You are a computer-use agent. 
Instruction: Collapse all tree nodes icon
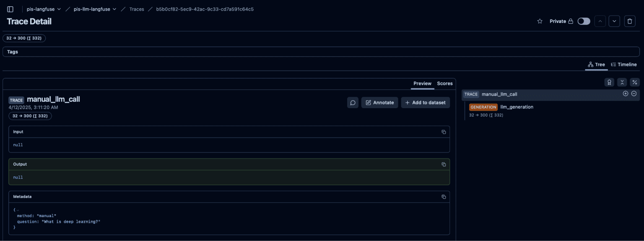point(622,82)
